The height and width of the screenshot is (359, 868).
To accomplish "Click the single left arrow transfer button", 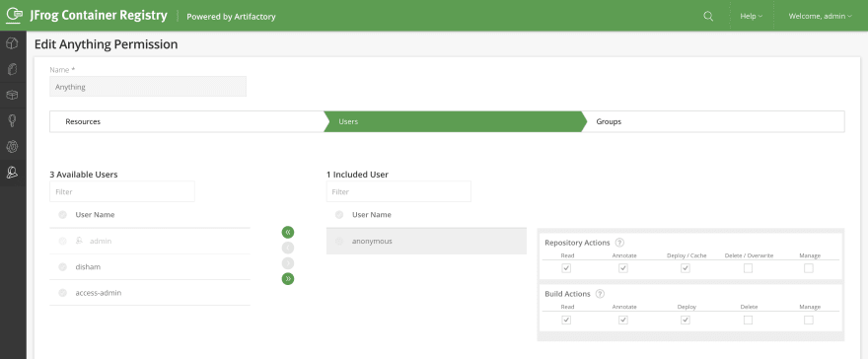I will pos(288,248).
